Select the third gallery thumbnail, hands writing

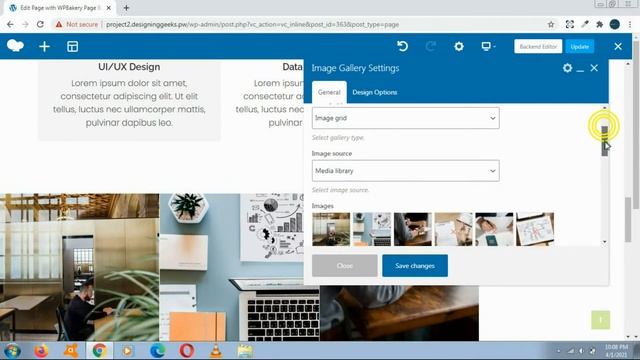(413, 229)
